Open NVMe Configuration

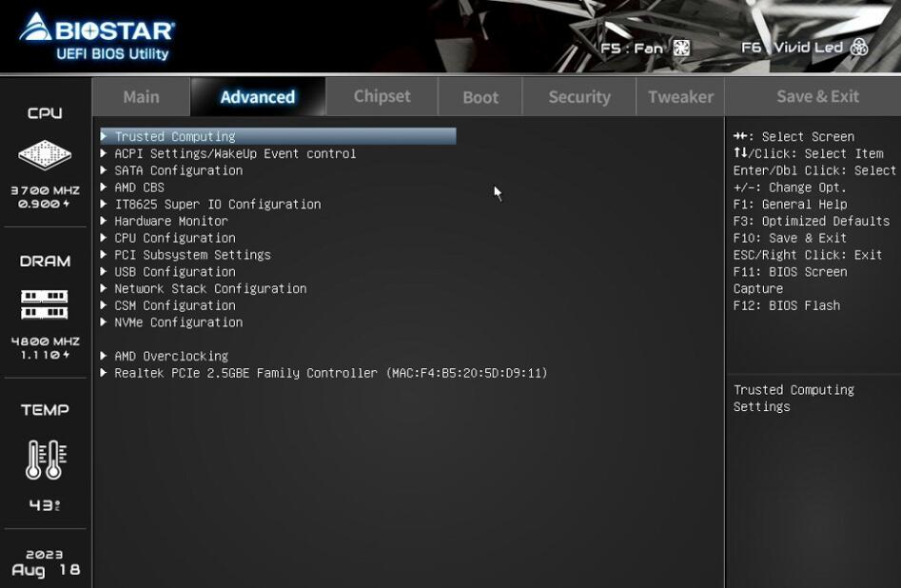click(x=178, y=323)
